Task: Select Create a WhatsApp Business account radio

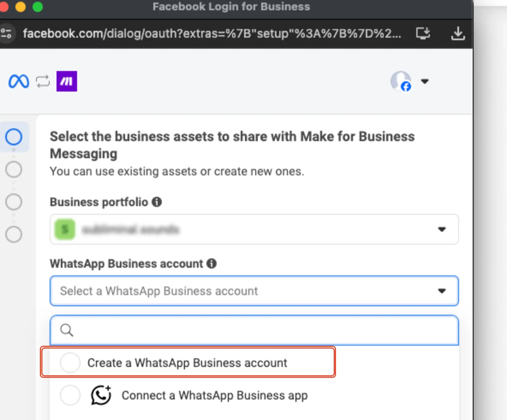Action: tap(70, 363)
